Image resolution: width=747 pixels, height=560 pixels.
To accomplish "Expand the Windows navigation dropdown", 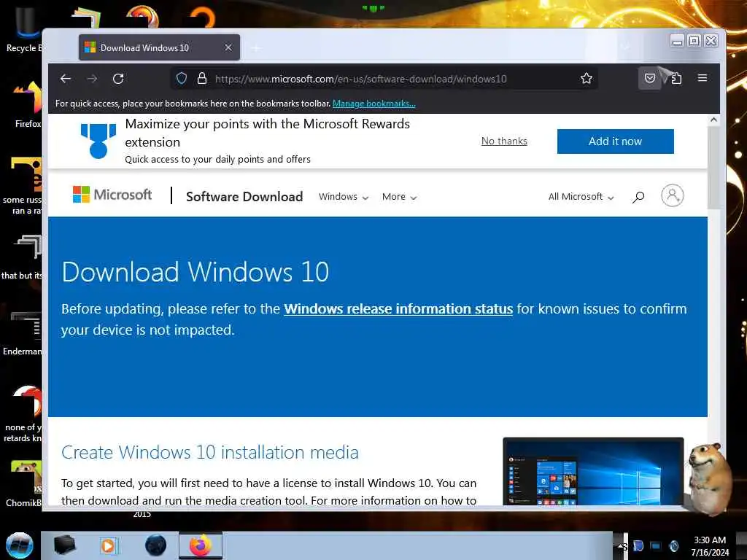I will [344, 197].
